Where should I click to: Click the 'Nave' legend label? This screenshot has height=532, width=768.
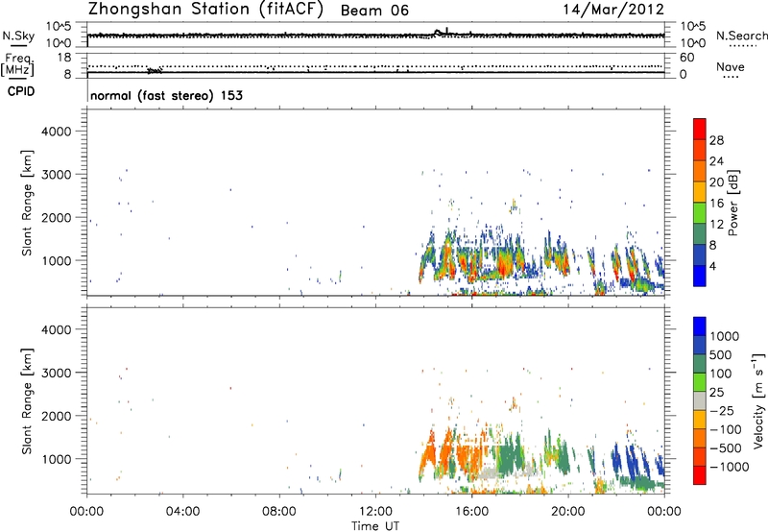tap(731, 66)
